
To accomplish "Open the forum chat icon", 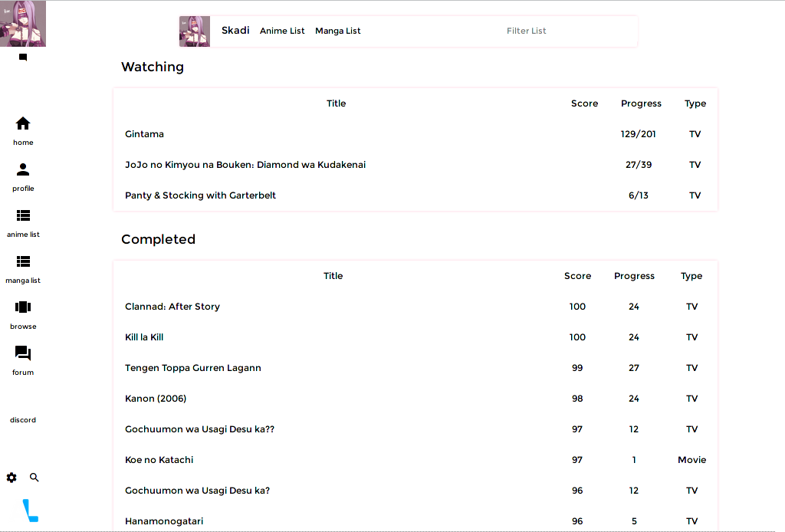I will pos(23,353).
